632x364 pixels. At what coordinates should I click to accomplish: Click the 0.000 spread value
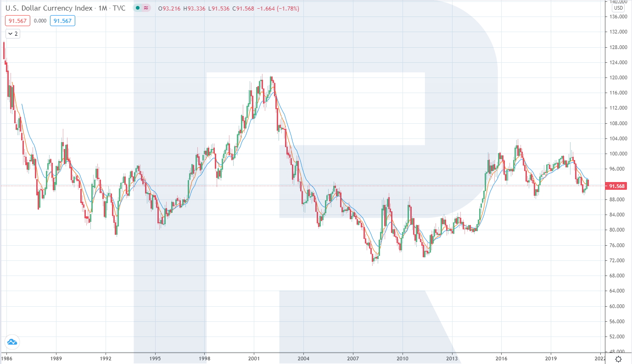[40, 21]
